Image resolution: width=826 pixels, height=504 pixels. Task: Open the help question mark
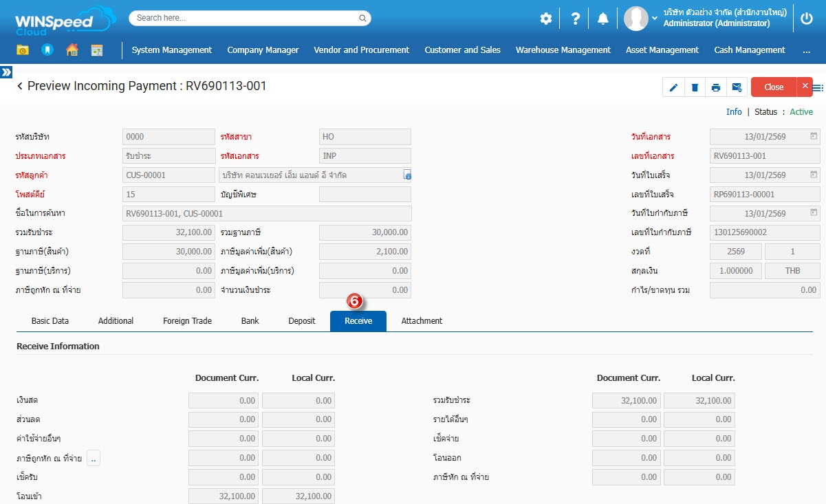pyautogui.click(x=576, y=19)
